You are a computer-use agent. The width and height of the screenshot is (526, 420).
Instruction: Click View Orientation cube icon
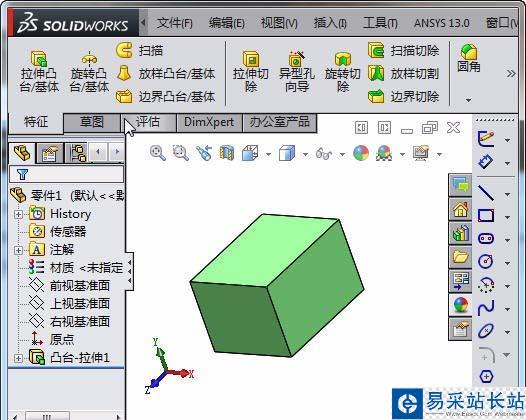(250, 153)
